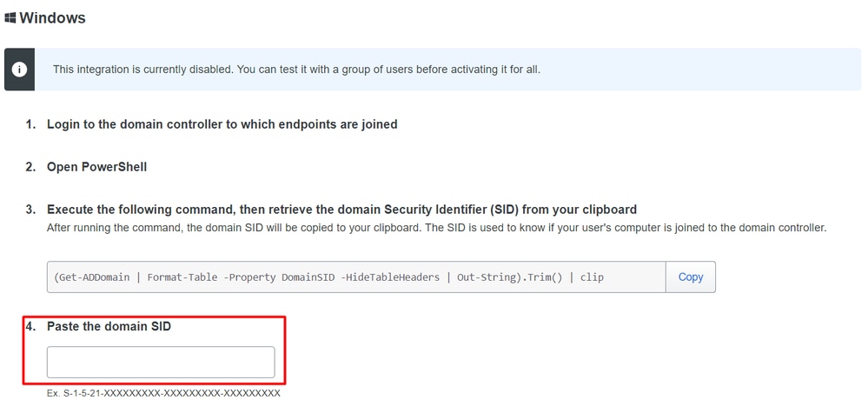868x400 pixels.
Task: Focus the Paste the domain SID input field
Action: pyautogui.click(x=161, y=363)
